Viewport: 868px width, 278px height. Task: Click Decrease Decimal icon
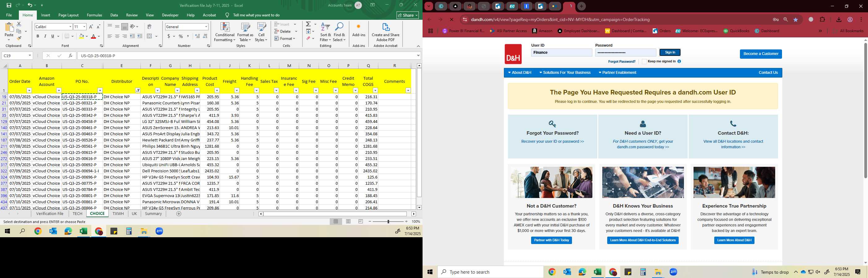205,36
